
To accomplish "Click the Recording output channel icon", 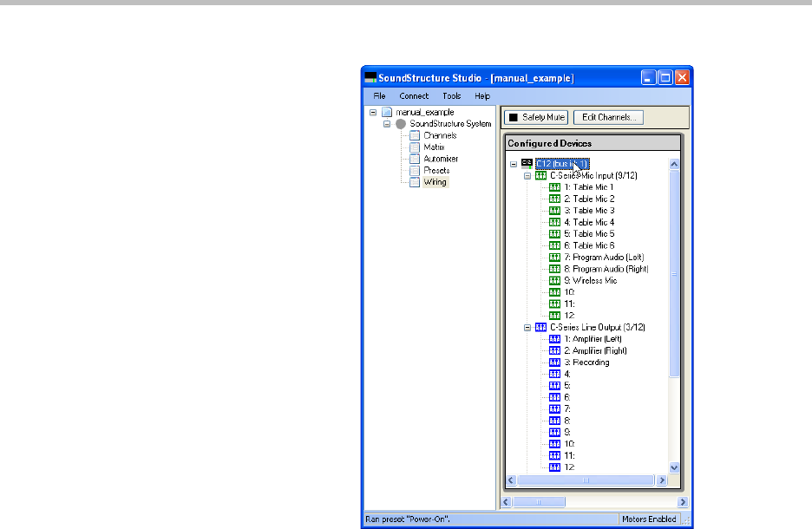I will (554, 362).
